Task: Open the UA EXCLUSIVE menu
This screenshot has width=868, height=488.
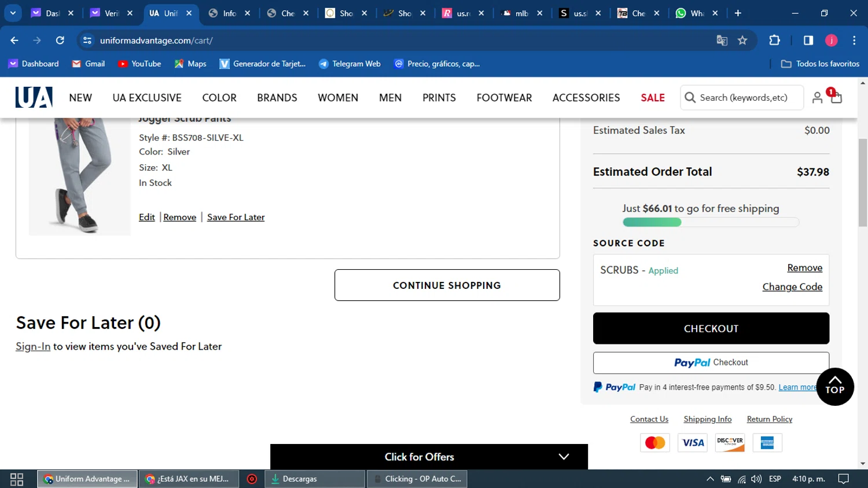Action: pos(147,98)
